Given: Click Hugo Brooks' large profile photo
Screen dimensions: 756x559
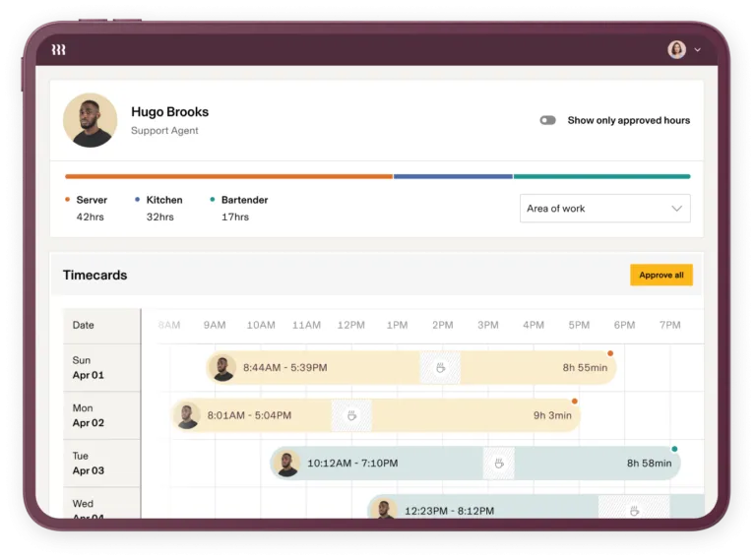Looking at the screenshot, I should [91, 120].
